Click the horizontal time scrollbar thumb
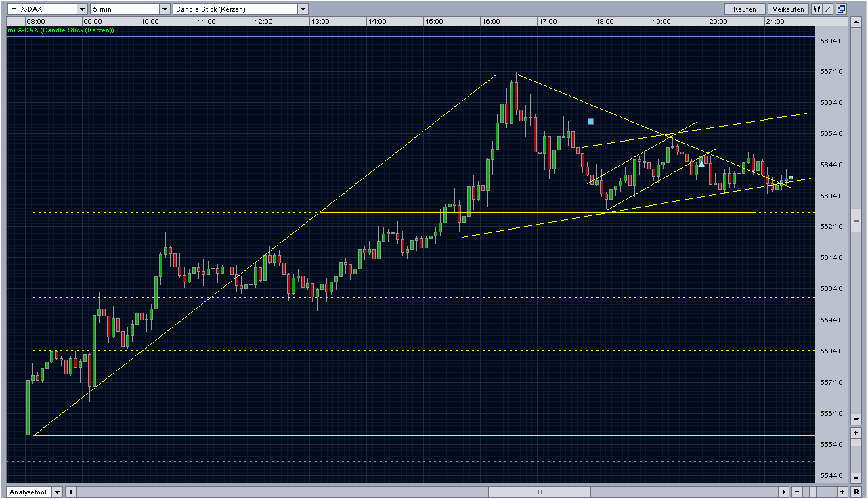868x499 pixels. coord(540,492)
